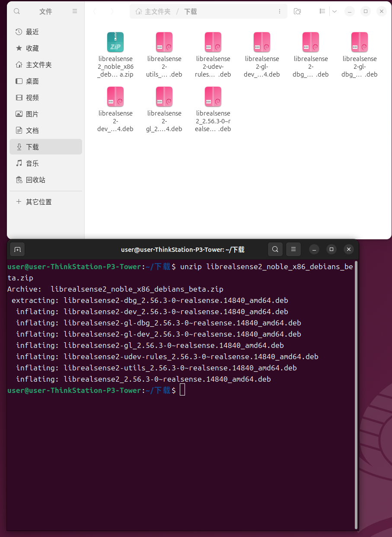Close the terminal window
Viewport: 392px width, 537px height.
coord(348,249)
